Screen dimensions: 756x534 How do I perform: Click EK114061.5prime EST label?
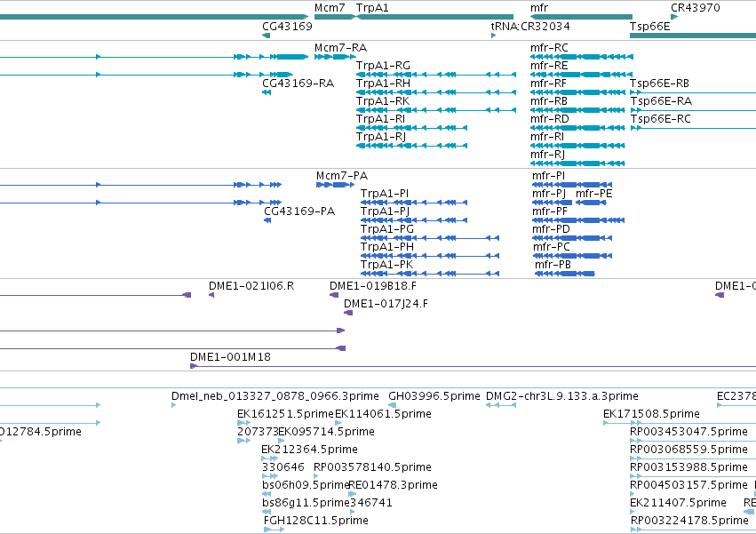point(383,414)
